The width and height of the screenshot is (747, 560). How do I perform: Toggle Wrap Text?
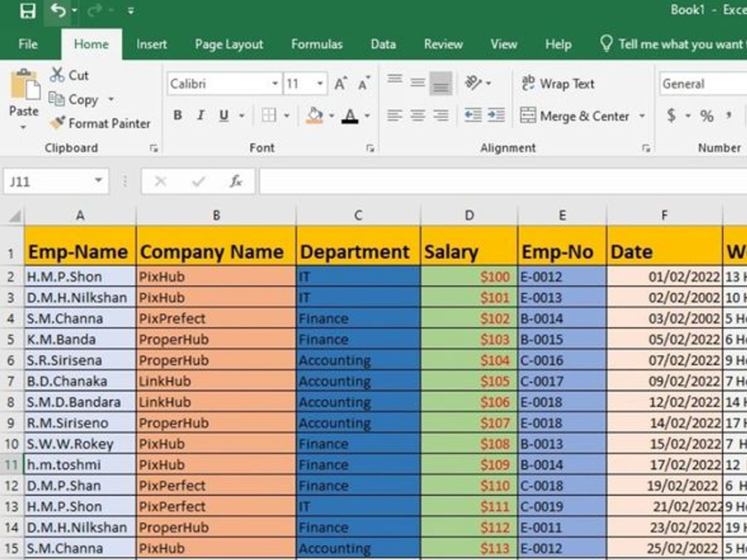pyautogui.click(x=558, y=84)
